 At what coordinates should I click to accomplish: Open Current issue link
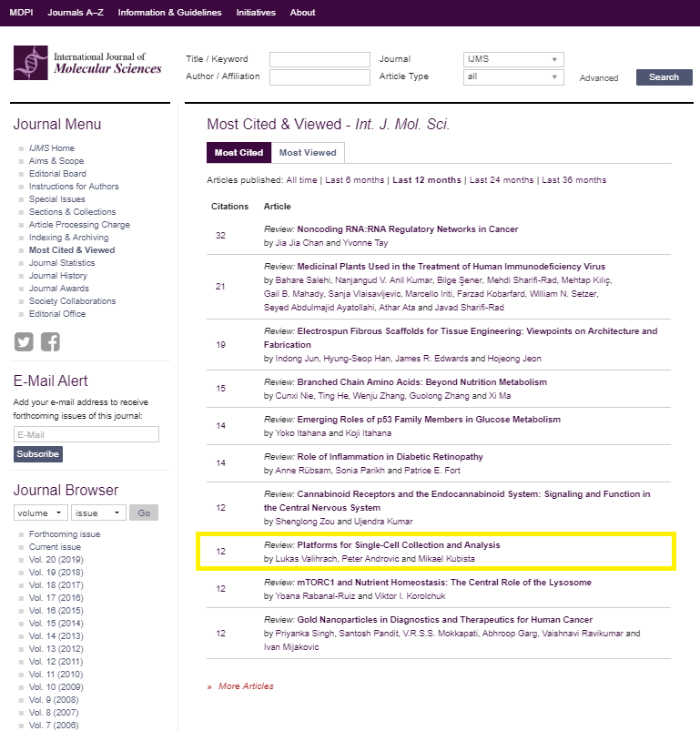[55, 547]
